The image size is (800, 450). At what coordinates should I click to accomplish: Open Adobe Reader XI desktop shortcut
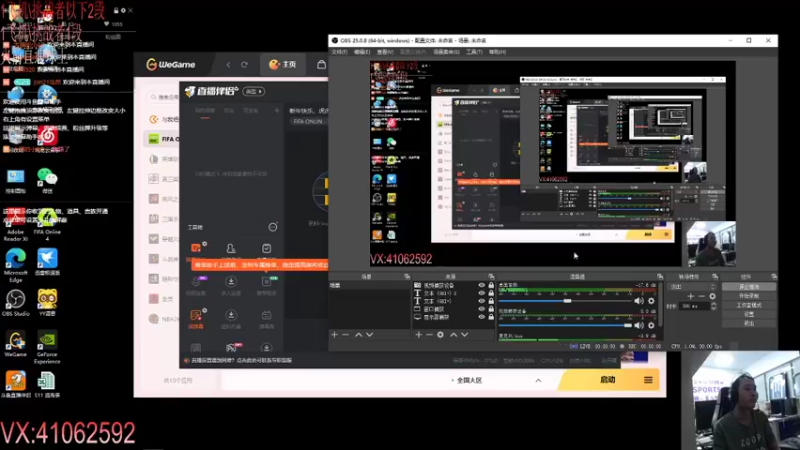(15, 224)
